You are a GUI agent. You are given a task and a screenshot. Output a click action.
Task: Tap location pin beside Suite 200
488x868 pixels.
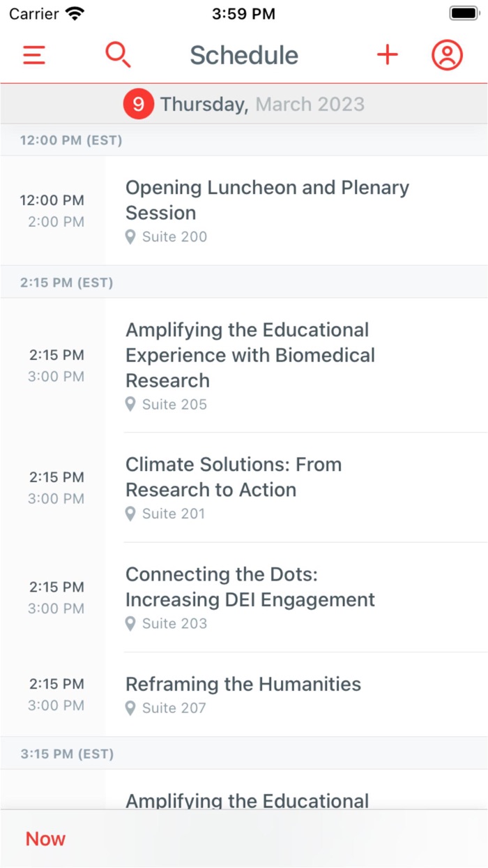coord(130,237)
